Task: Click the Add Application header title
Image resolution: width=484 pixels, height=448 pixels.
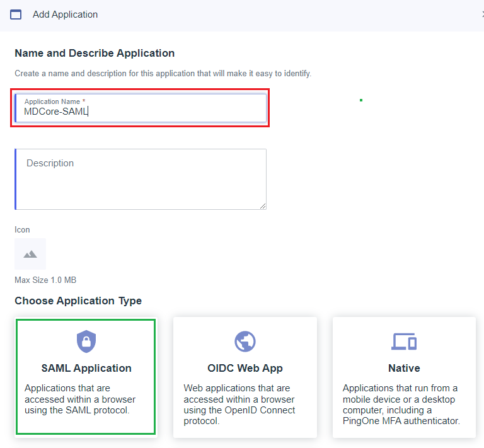Action: (x=65, y=14)
